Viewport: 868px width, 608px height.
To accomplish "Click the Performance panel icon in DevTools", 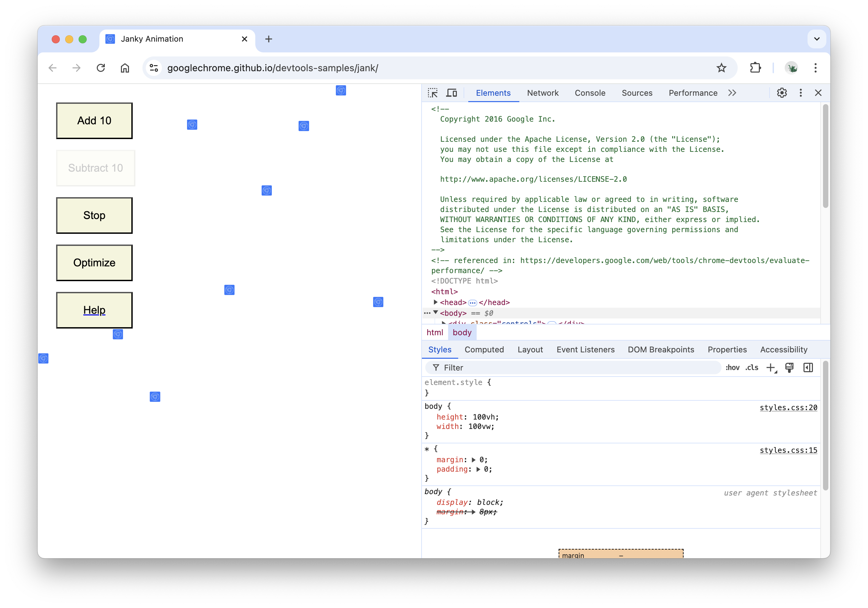I will point(693,92).
